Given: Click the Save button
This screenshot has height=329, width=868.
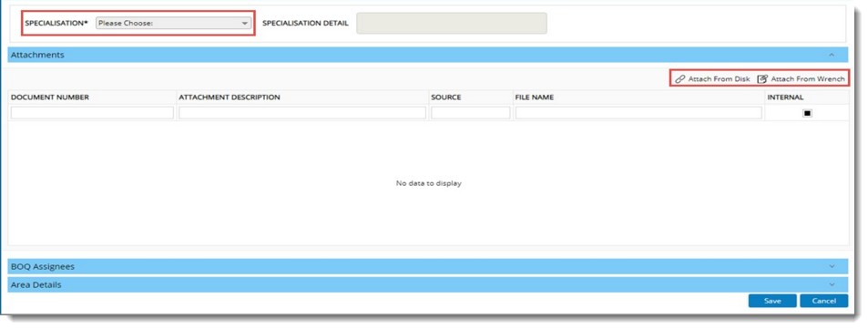Looking at the screenshot, I should click(x=772, y=301).
